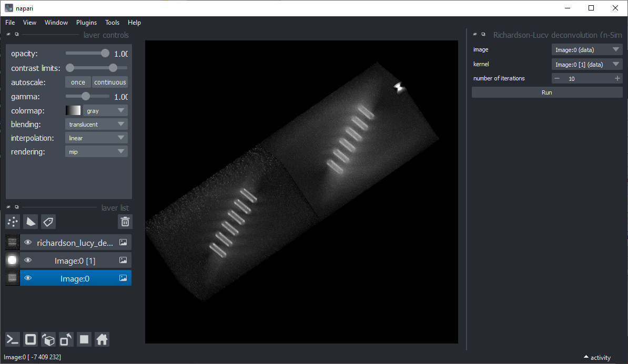628x364 pixels.
Task: Open the colormap gray dropdown
Action: point(105,111)
